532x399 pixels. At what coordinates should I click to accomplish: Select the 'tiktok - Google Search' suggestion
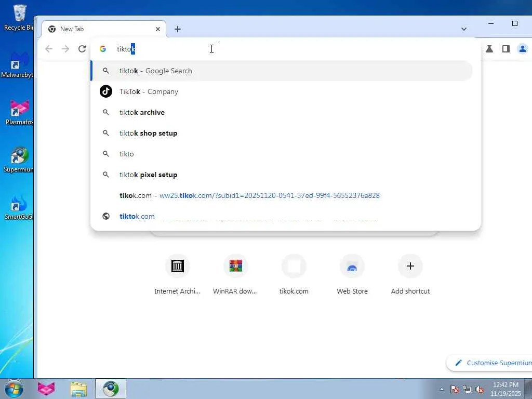point(282,71)
